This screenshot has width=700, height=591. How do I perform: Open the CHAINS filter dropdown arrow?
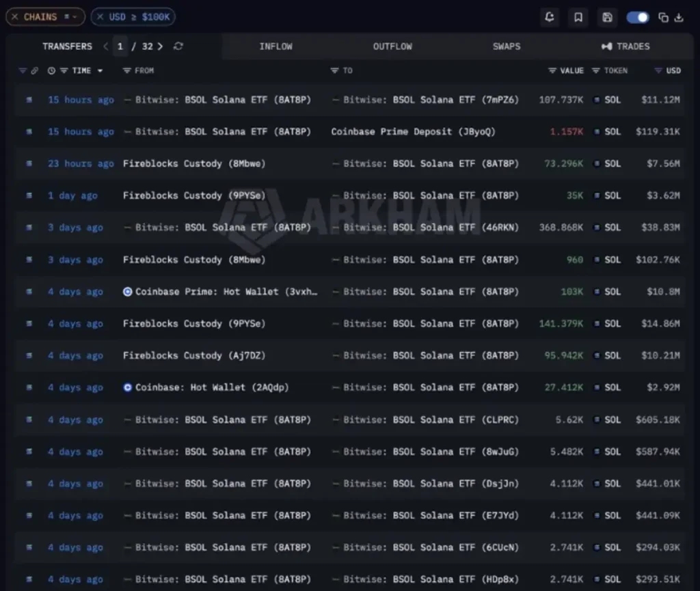pos(75,17)
